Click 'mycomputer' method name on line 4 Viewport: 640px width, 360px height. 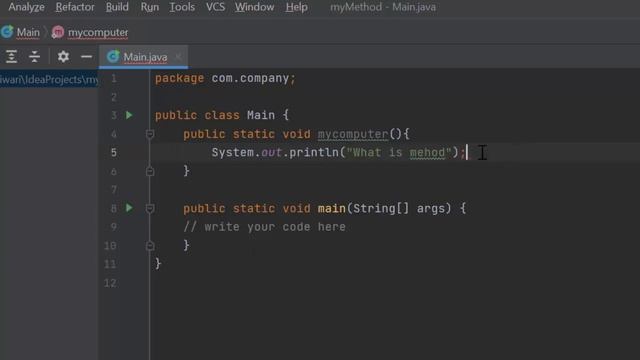[353, 134]
